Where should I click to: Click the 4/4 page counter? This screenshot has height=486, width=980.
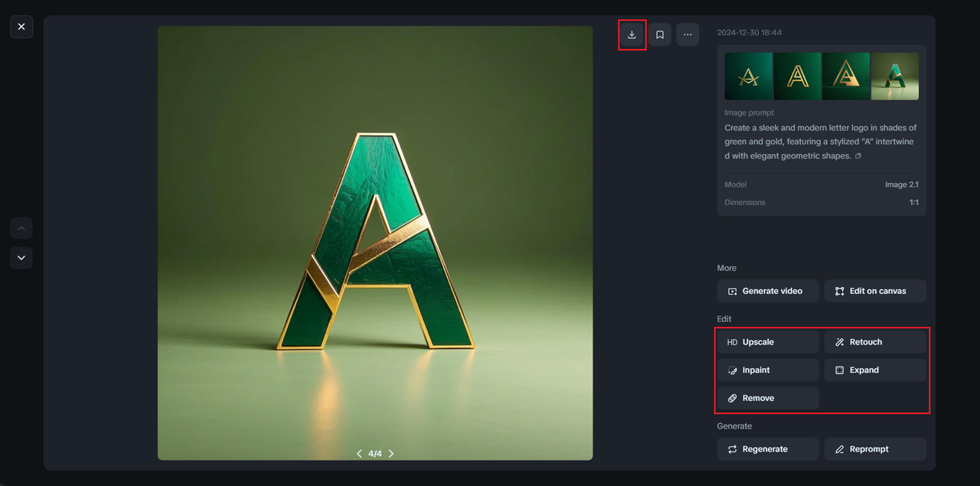[x=375, y=454]
